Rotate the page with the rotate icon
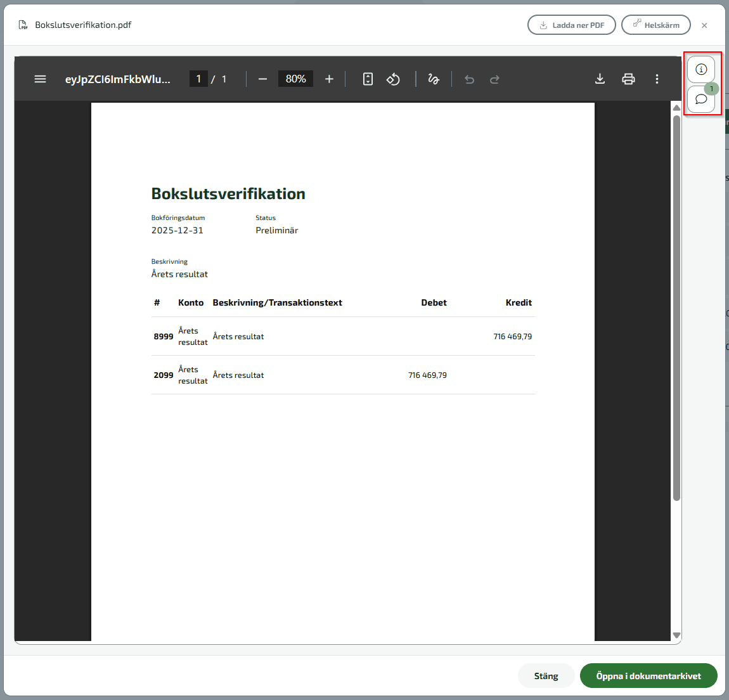This screenshot has height=700, width=729. coord(393,79)
